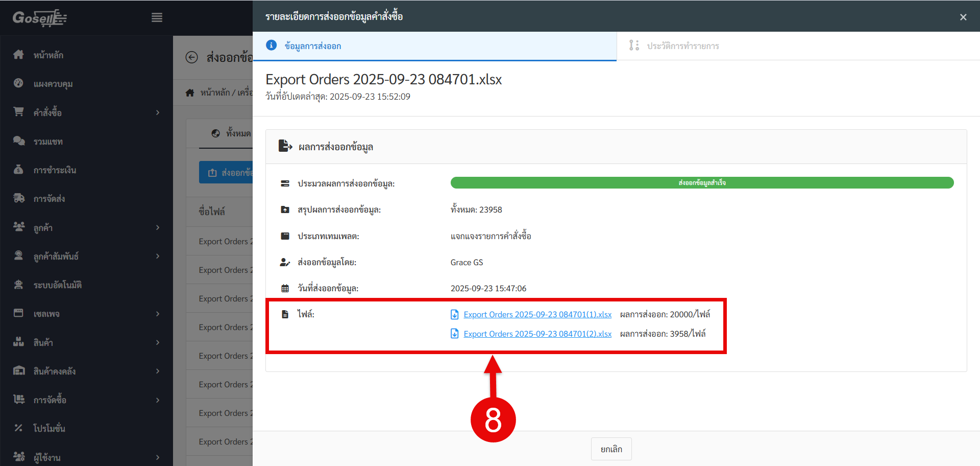Switch to ประวัติการทำรายการ tab
The height and width of the screenshot is (466, 980).
[682, 46]
